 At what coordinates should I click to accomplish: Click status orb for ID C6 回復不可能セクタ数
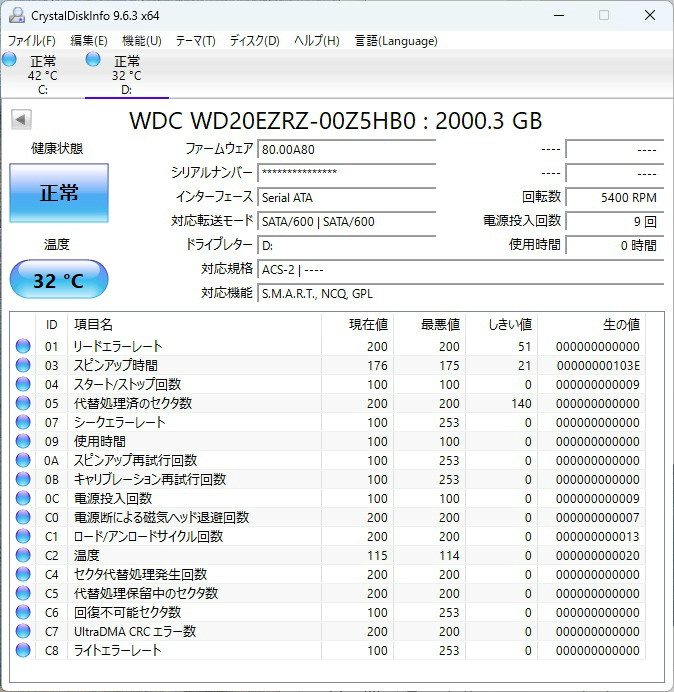pos(23,613)
